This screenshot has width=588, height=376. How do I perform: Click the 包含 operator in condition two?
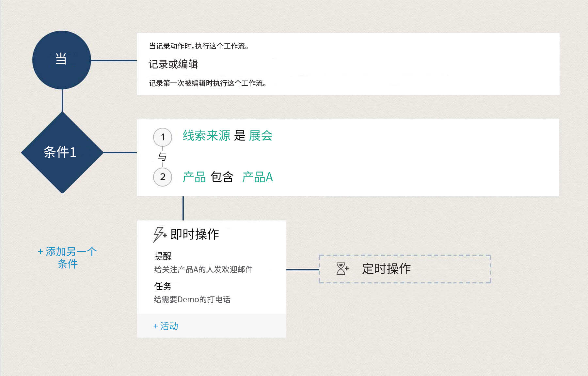[x=222, y=177]
